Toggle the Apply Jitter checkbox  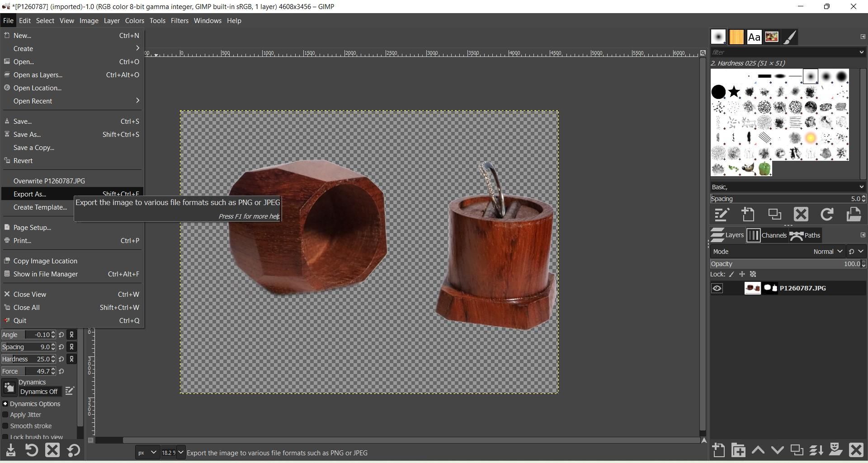5,415
